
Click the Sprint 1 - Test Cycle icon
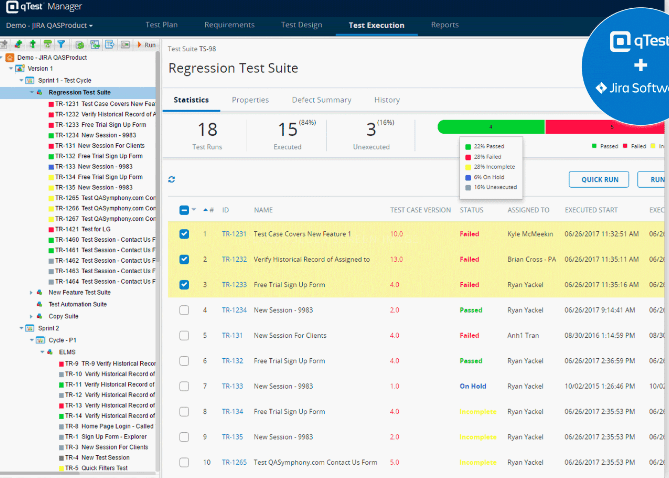pyautogui.click(x=30, y=80)
